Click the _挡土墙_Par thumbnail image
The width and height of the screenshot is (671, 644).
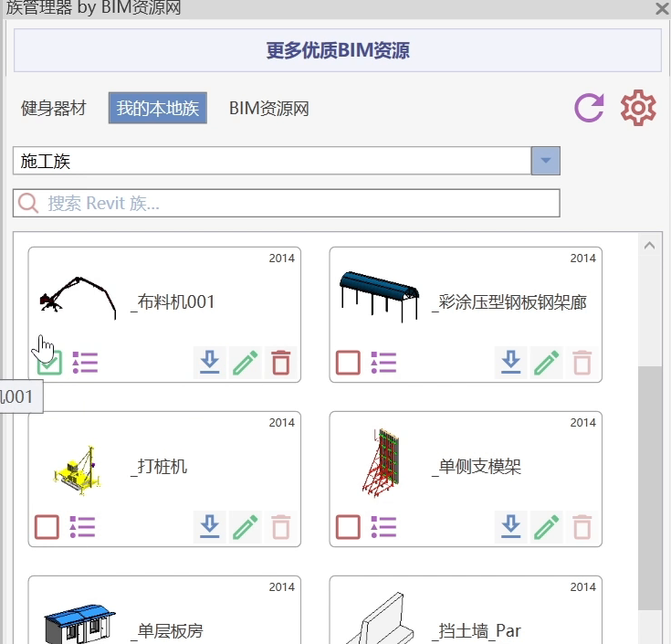[x=380, y=618]
